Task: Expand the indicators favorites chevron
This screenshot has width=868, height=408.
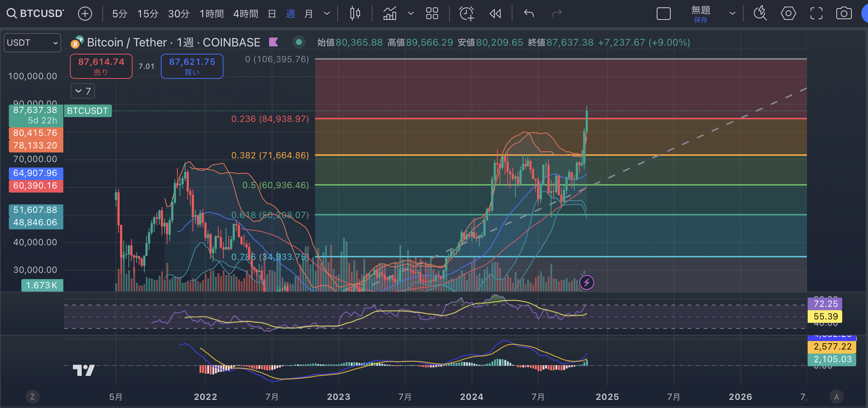Action: (x=411, y=14)
